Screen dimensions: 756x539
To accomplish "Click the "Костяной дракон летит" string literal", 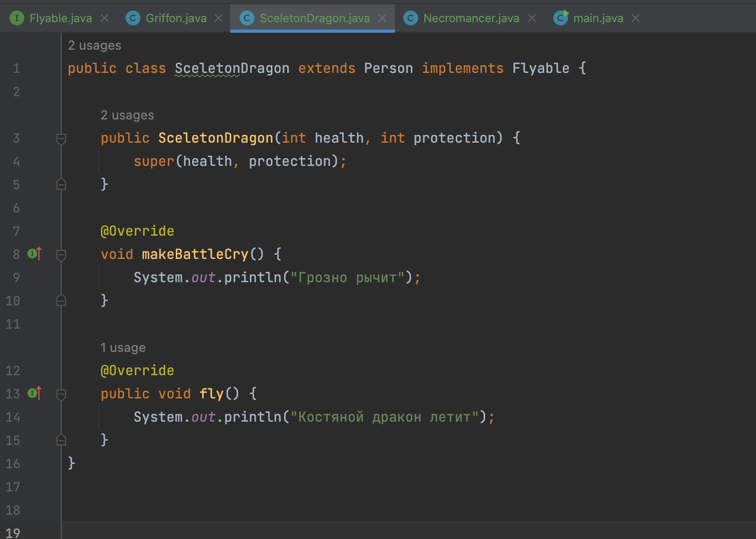I will coord(384,417).
